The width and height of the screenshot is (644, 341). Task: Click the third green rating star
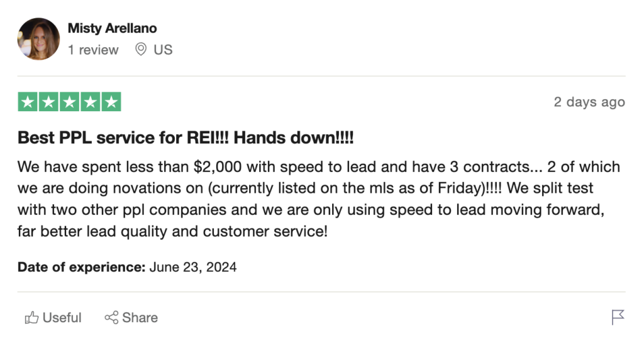coord(69,102)
